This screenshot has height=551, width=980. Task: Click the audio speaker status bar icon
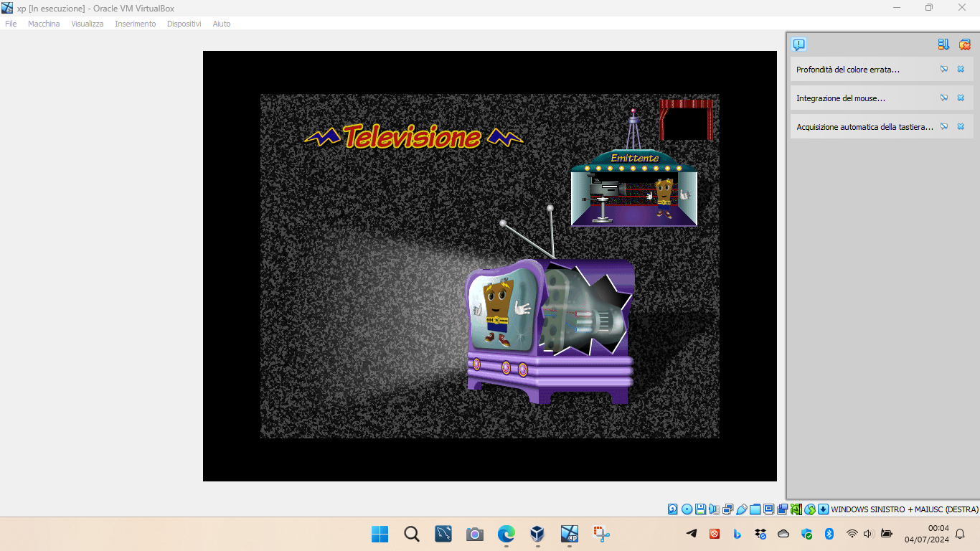[x=714, y=509]
